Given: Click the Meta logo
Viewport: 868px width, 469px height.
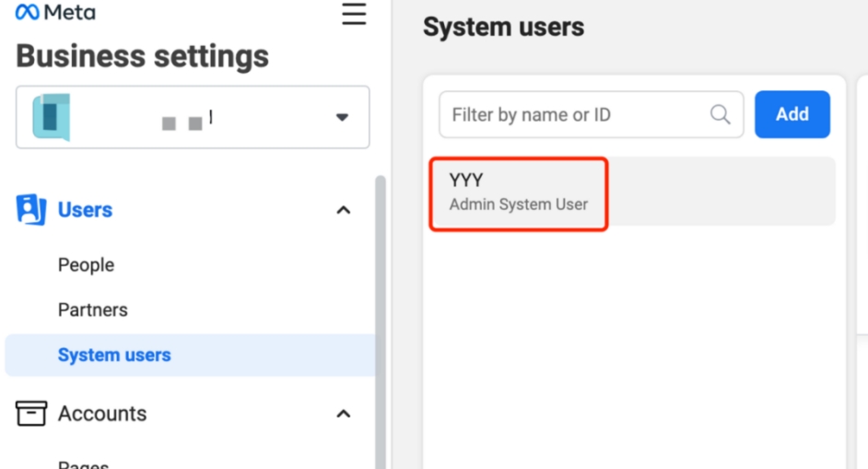Looking at the screenshot, I should pos(55,12).
